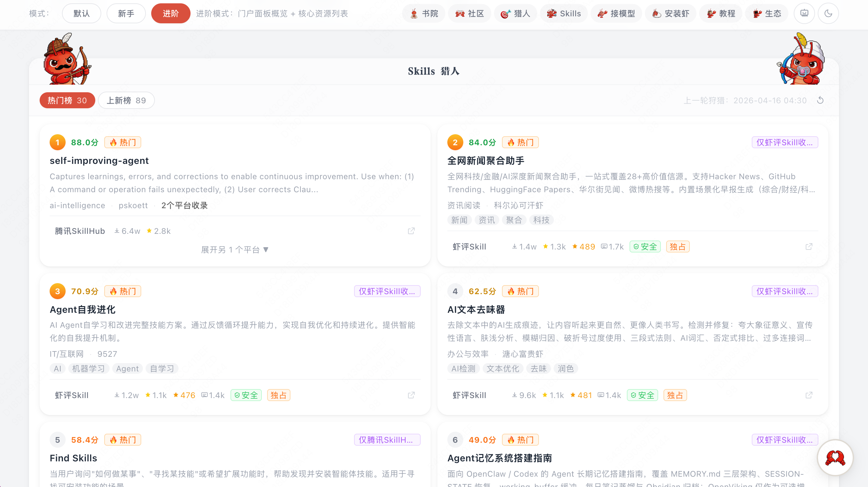Open the Skills nav item

(x=564, y=13)
